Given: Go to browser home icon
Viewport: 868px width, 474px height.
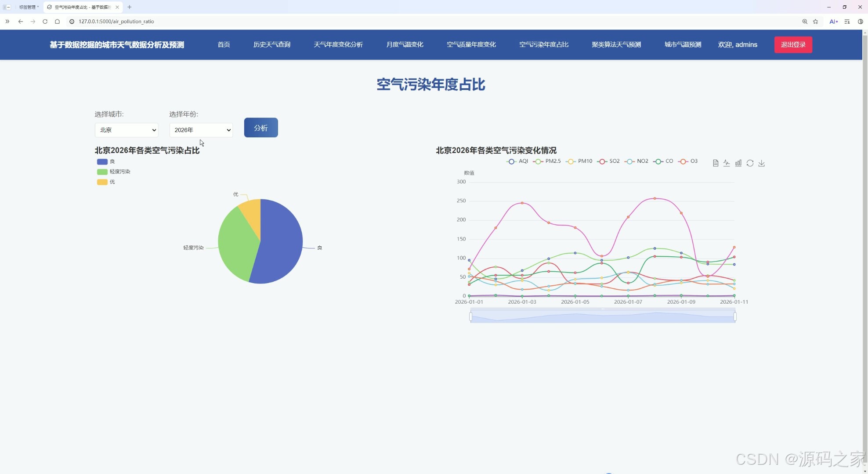Looking at the screenshot, I should pos(57,22).
